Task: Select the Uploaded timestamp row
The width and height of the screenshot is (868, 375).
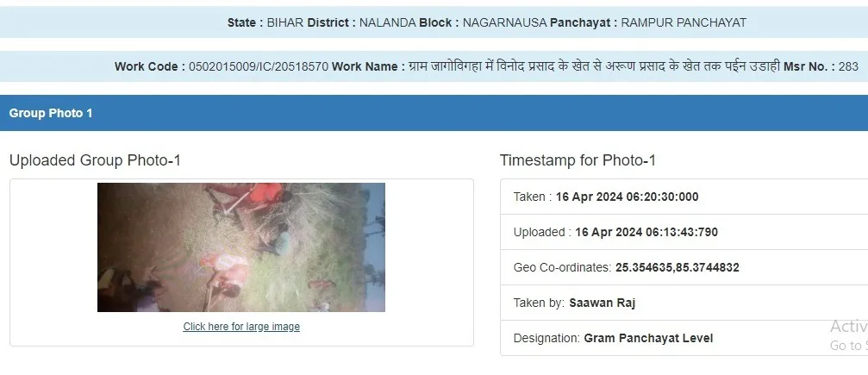Action: tap(684, 232)
